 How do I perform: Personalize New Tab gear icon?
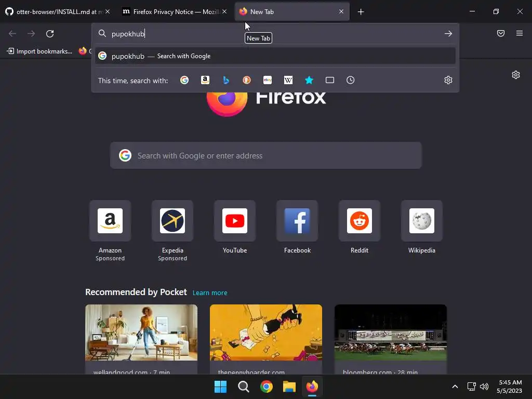tap(516, 75)
